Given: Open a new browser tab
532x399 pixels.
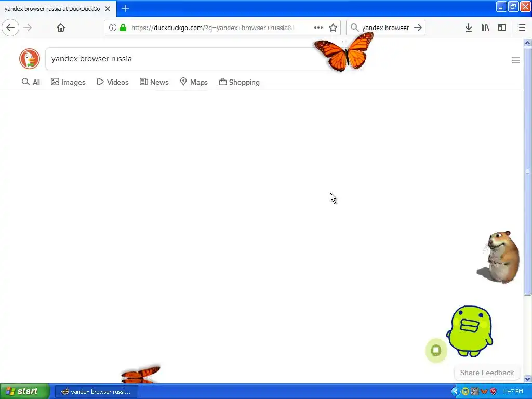Looking at the screenshot, I should pyautogui.click(x=125, y=8).
